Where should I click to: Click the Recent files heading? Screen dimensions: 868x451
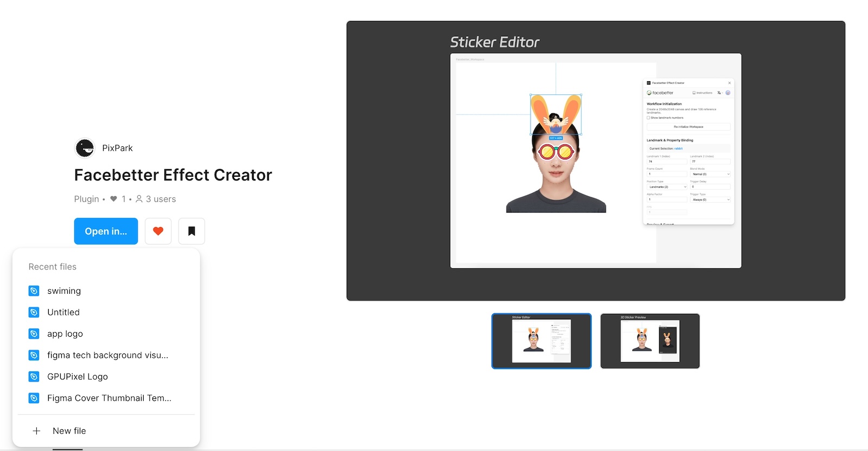click(x=53, y=267)
